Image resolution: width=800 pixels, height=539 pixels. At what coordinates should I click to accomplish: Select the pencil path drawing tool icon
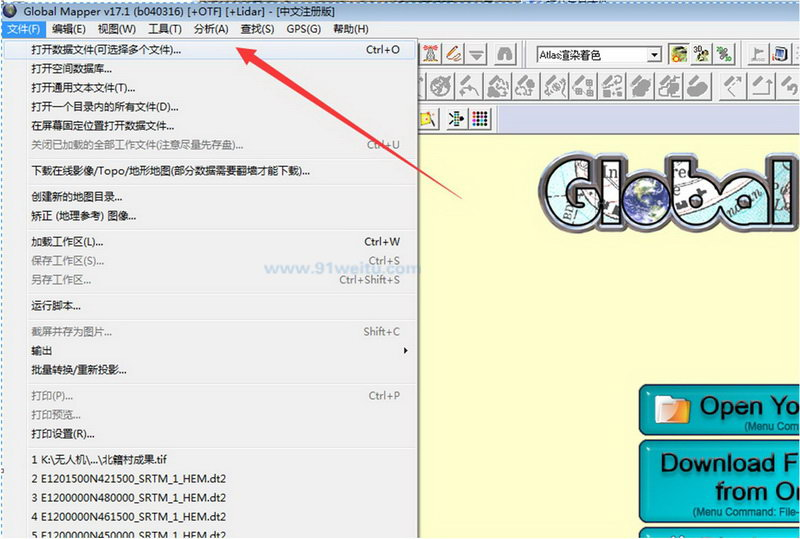pos(454,54)
